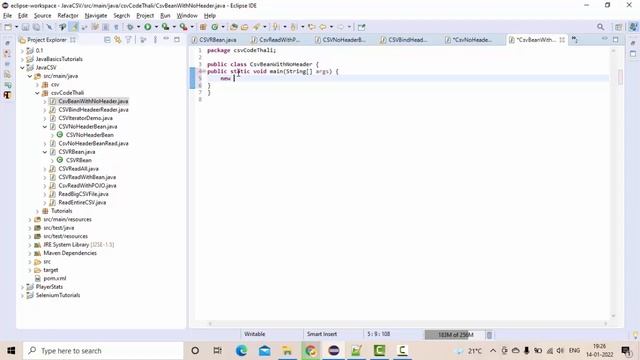Open the Debug button dropdown arrow

pos(138,27)
